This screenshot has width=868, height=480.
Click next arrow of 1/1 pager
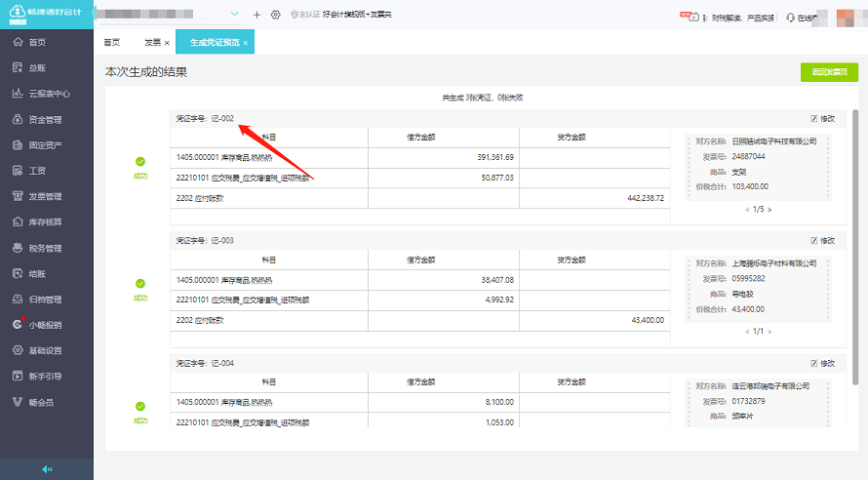[769, 331]
